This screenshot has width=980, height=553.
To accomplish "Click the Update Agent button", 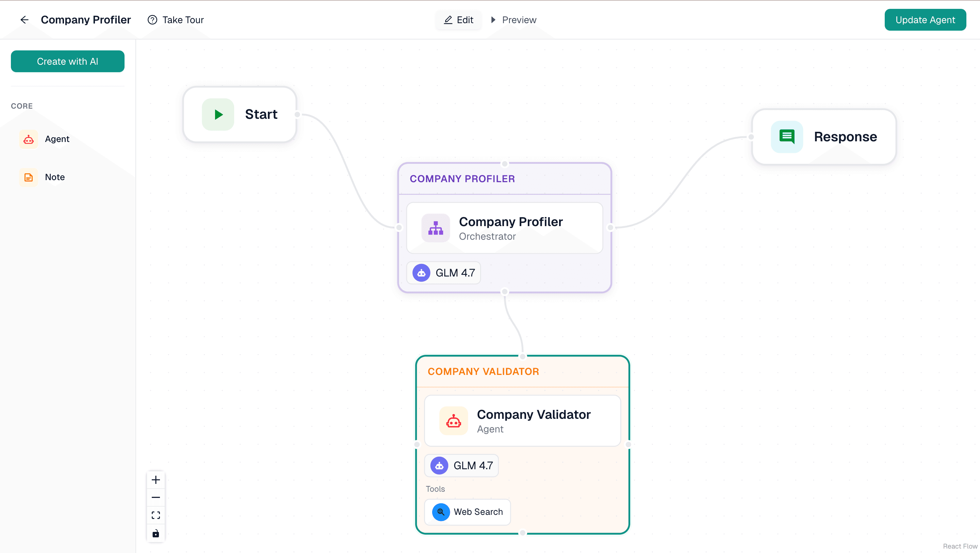I will point(925,19).
